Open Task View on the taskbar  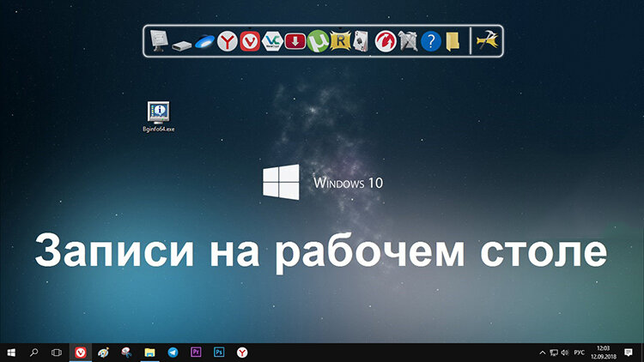57,353
